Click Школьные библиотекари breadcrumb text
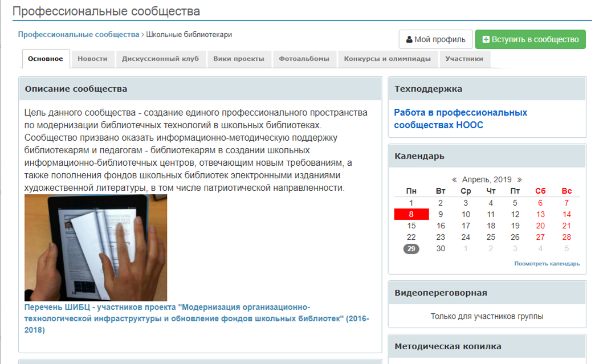Screen dimensions: 603x364 click(189, 35)
